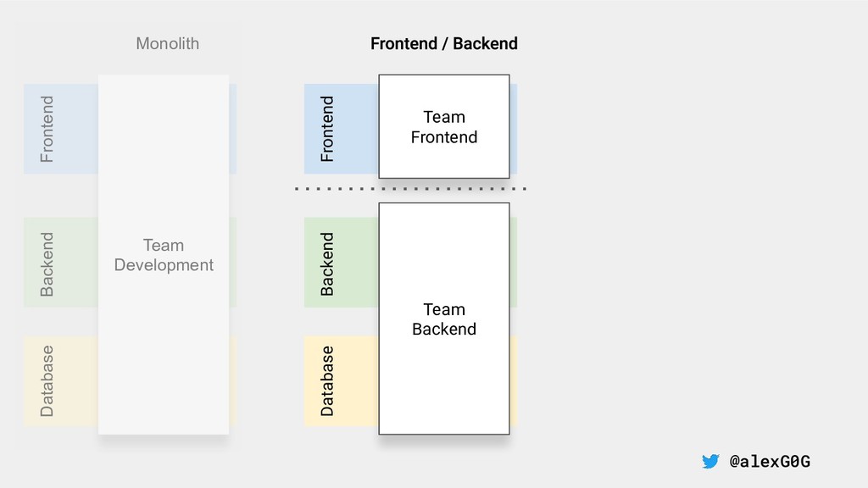The height and width of the screenshot is (488, 868).
Task: Click the dotted line separating the teams
Action: tap(411, 189)
